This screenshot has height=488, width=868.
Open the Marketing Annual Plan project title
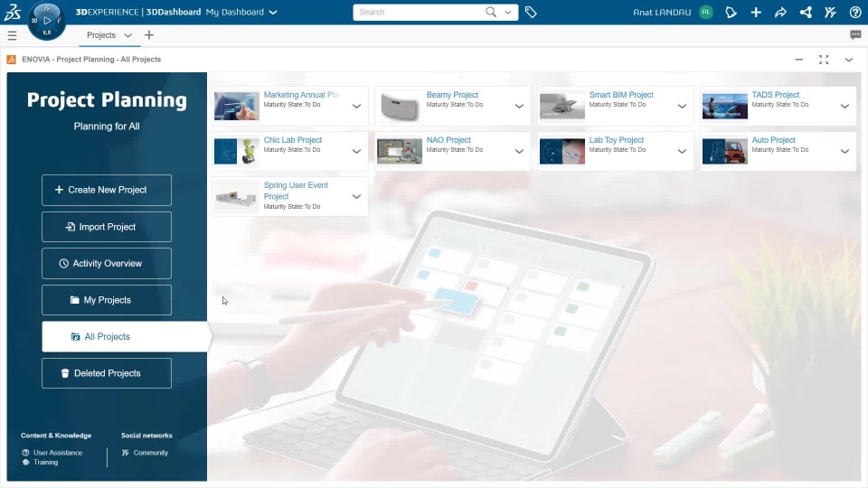[302, 95]
